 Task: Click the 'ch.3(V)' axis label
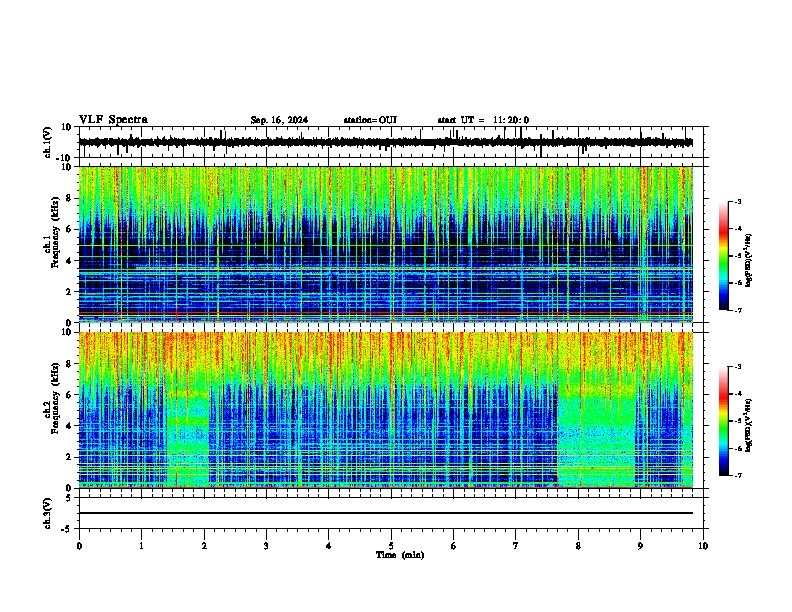click(48, 513)
